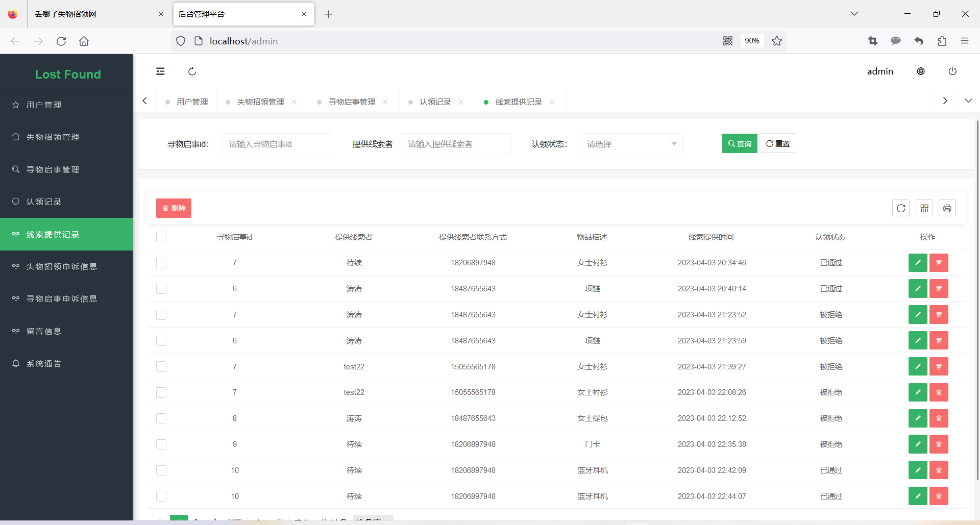The height and width of the screenshot is (525, 980).
Task: Check the row dated 2023-04-03 22:08:26
Action: tap(161, 392)
